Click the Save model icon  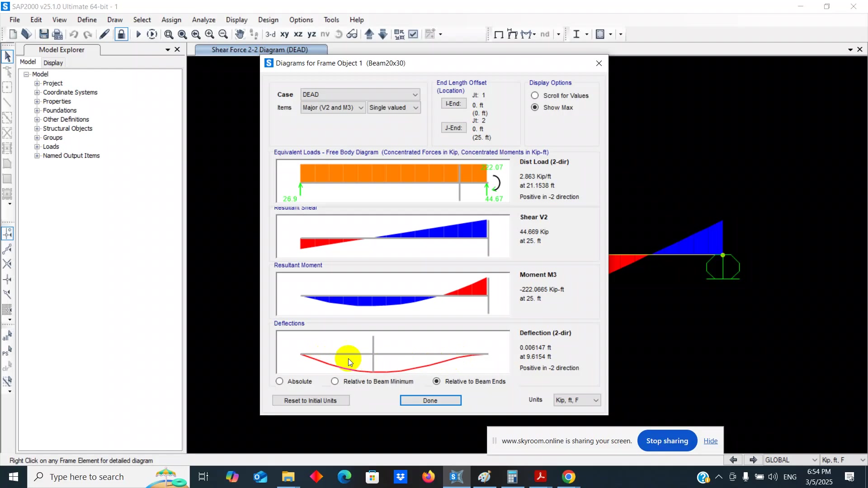pyautogui.click(x=44, y=34)
